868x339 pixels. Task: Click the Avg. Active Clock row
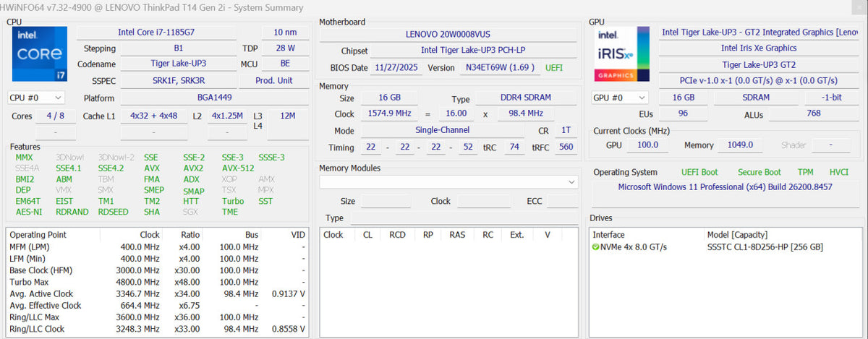[x=157, y=293]
